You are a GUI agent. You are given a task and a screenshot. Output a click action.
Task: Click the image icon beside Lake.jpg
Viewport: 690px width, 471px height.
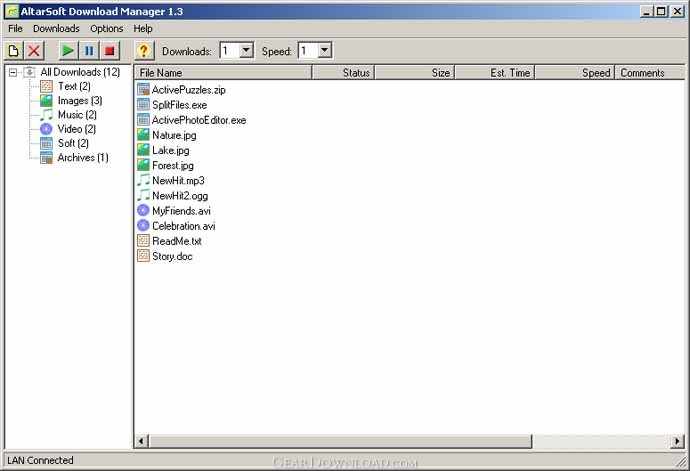coord(143,151)
